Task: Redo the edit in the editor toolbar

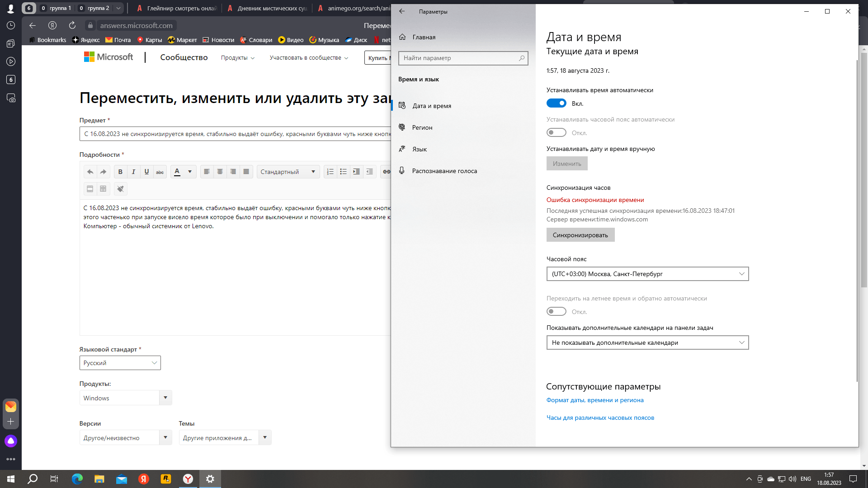Action: [103, 172]
